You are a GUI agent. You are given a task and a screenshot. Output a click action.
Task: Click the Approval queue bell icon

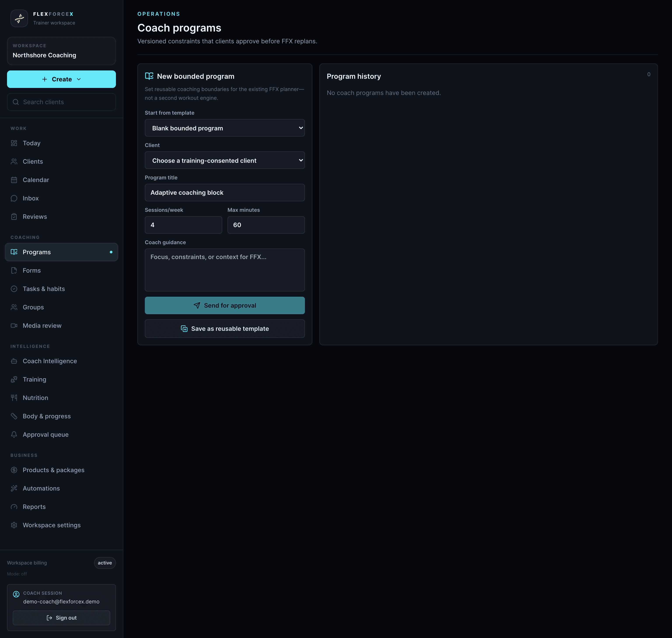[14, 435]
